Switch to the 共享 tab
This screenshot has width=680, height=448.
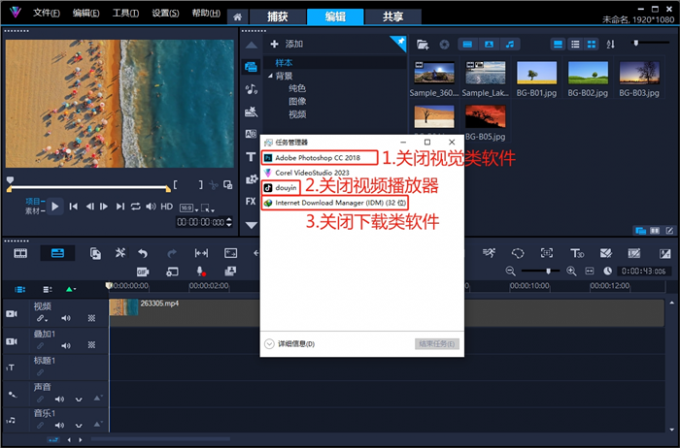click(393, 16)
